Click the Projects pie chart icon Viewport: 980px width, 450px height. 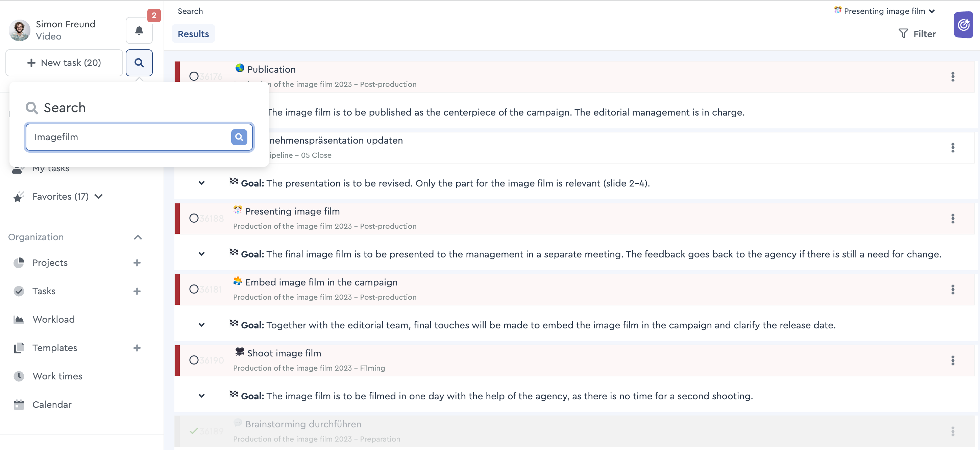pyautogui.click(x=19, y=263)
